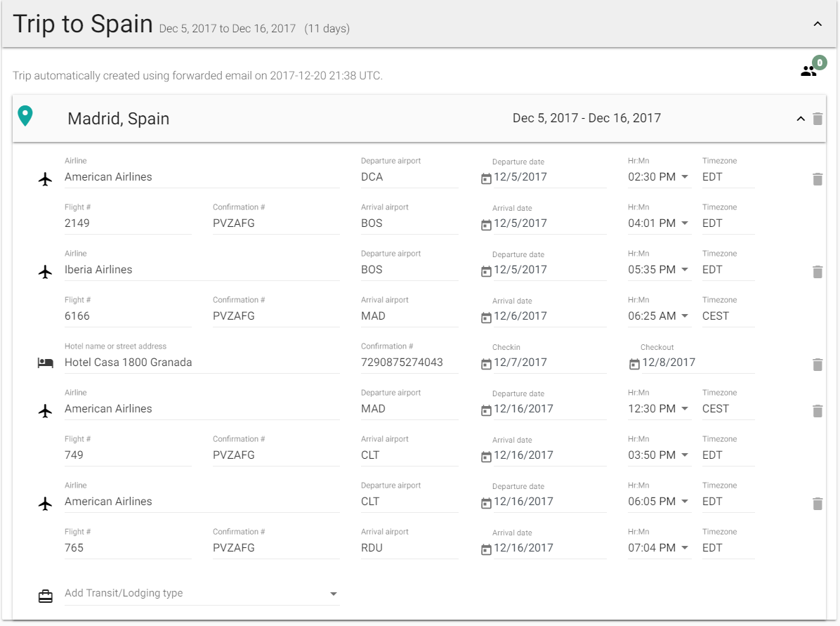Edit departure airport CLT field
840x626 pixels.
click(x=409, y=501)
